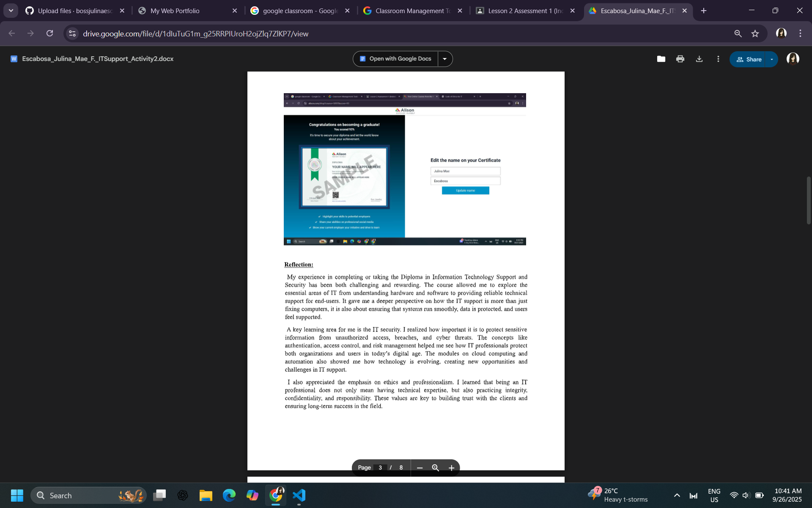The image size is (812, 508).
Task: Expand the Open with dropdown arrow
Action: [x=444, y=59]
